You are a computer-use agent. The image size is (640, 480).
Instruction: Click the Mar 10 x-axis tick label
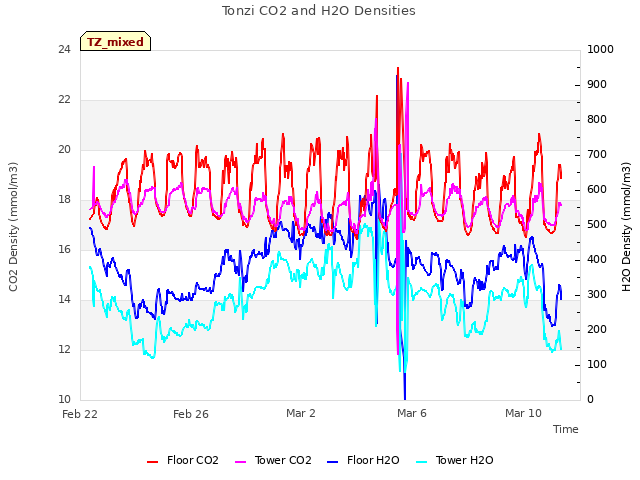click(523, 413)
